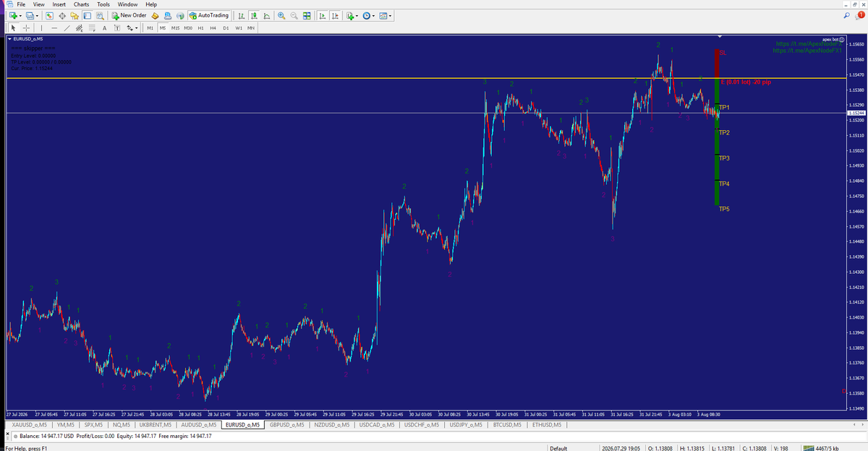Screen dimensions: 868x451
Task: Select the horizontal line drawing tool
Action: click(54, 28)
